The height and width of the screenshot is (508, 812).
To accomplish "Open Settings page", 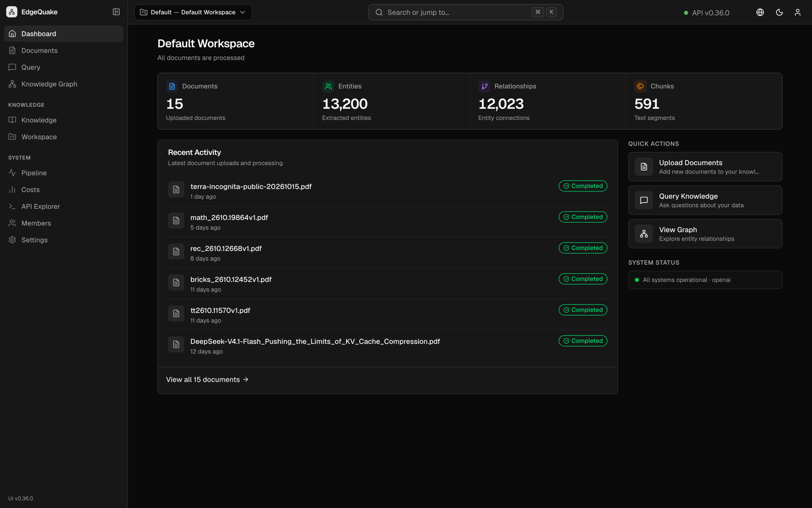I will pyautogui.click(x=64, y=240).
